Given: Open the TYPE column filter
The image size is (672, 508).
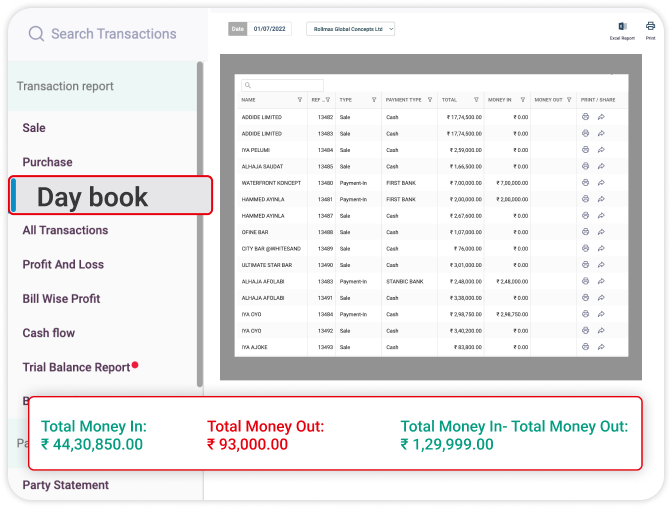Looking at the screenshot, I should 374,99.
